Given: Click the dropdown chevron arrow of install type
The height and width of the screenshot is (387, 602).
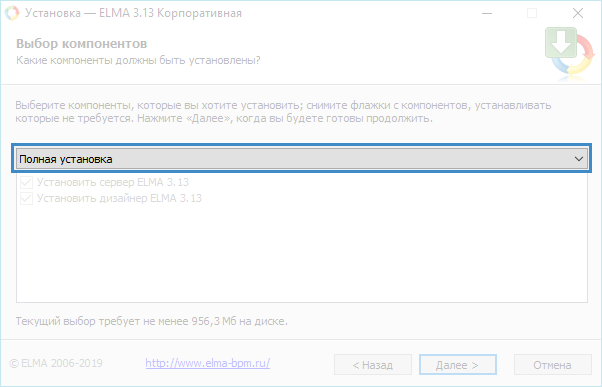Looking at the screenshot, I should click(x=579, y=159).
